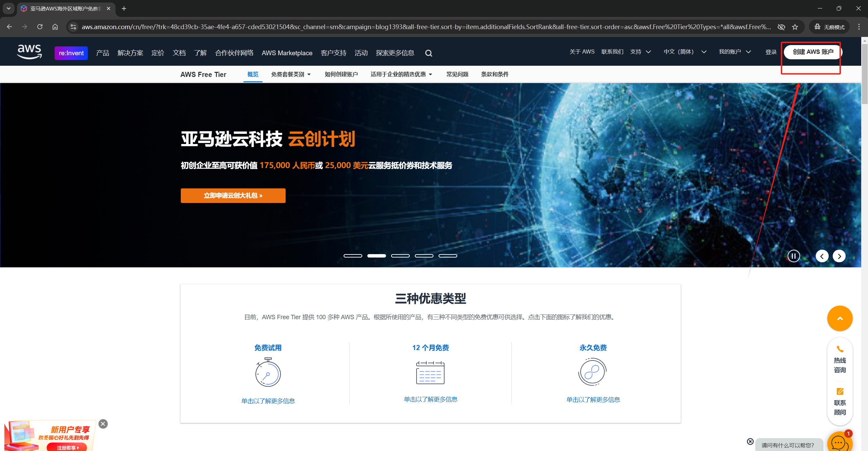
Task: Go to next carousel slide arrow
Action: 839,256
